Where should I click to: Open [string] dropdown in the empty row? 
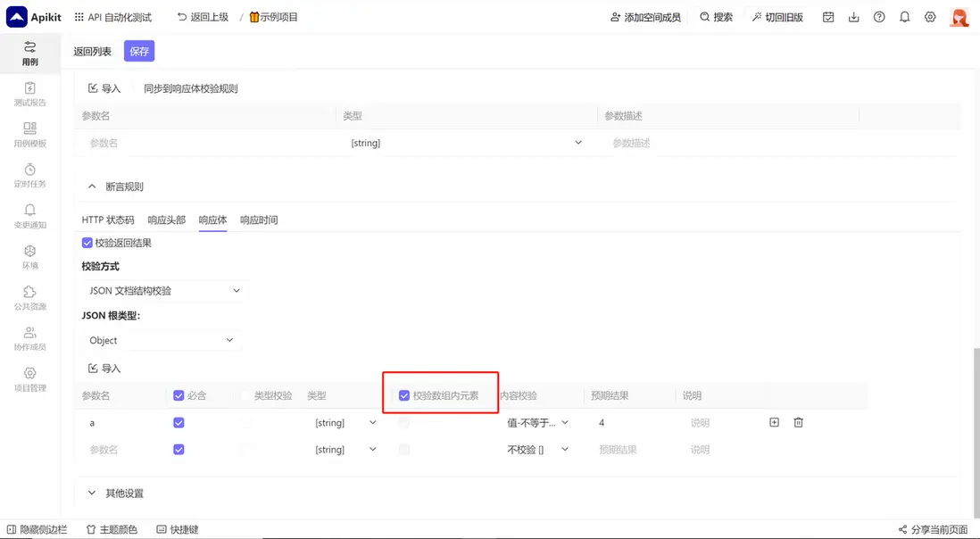coord(345,450)
